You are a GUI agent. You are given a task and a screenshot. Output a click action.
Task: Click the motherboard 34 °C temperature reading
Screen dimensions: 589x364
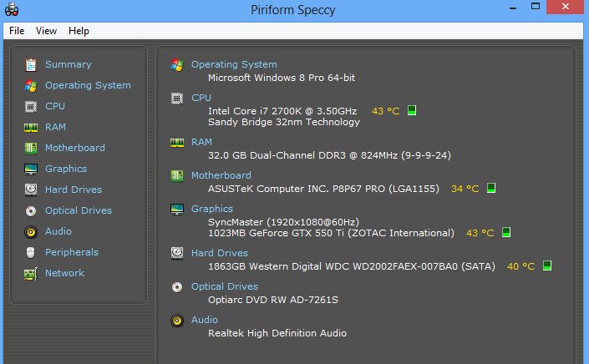tap(465, 189)
